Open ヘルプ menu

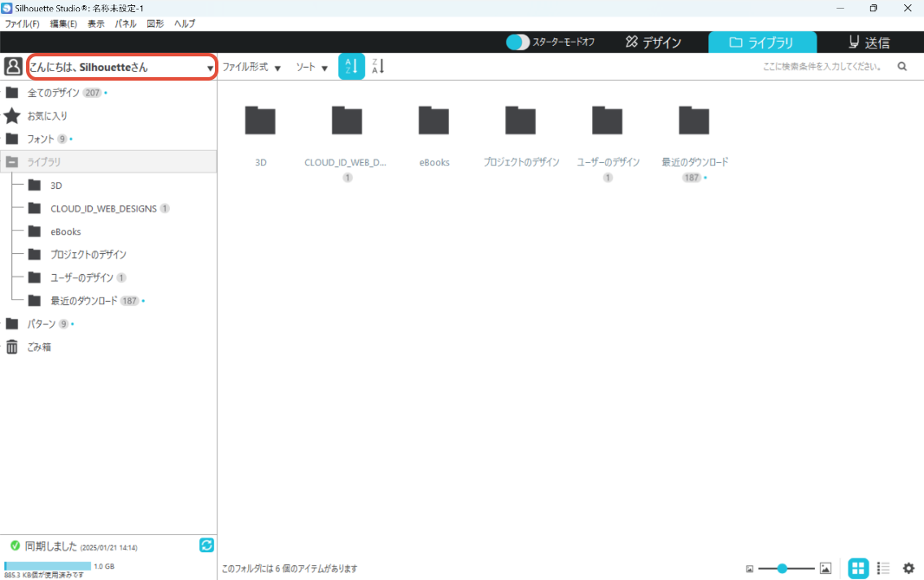[185, 23]
